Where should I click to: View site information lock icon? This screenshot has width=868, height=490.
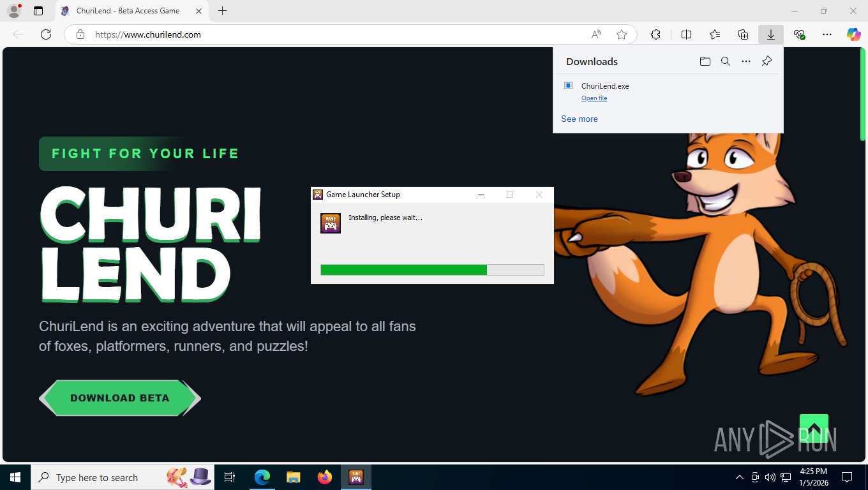tap(80, 34)
